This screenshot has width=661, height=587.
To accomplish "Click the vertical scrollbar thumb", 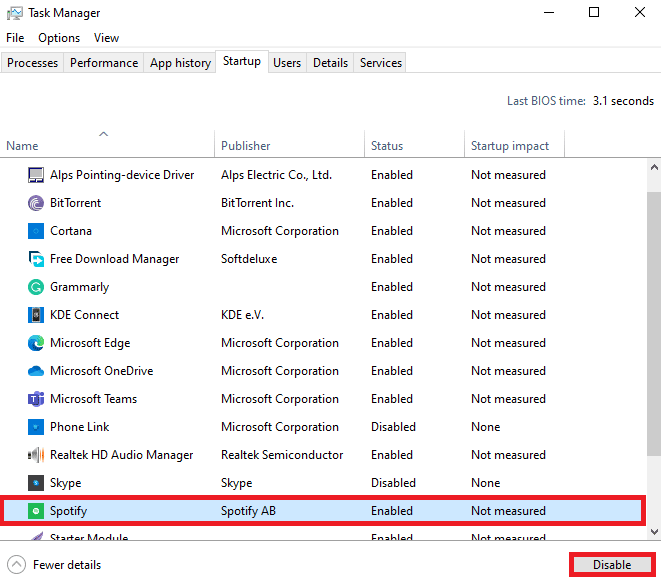I will click(654, 323).
